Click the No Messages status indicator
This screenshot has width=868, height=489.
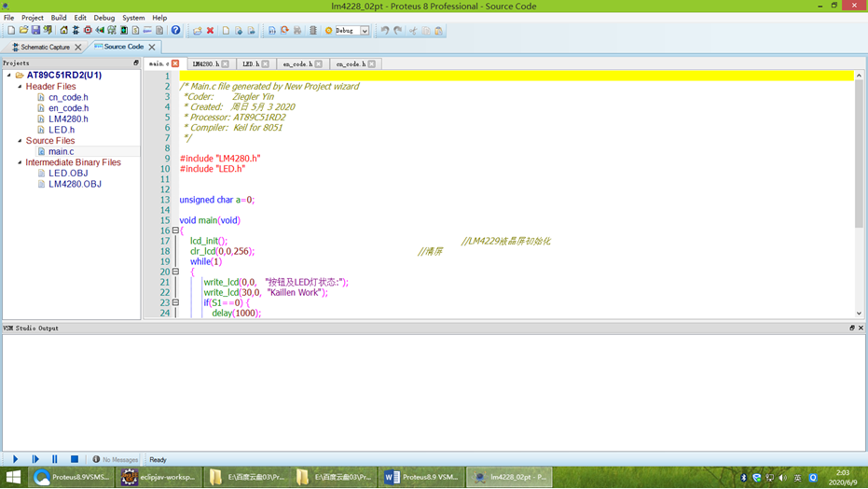coord(116,460)
